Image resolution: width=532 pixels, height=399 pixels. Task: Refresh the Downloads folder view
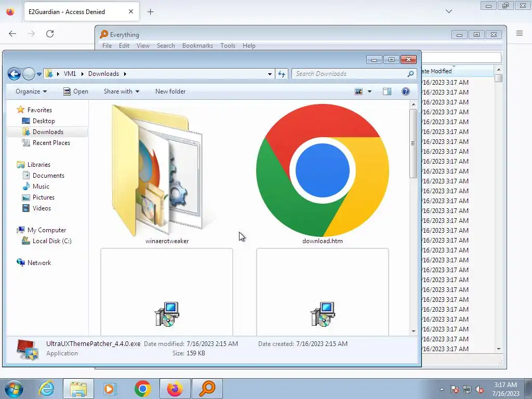[x=282, y=74]
